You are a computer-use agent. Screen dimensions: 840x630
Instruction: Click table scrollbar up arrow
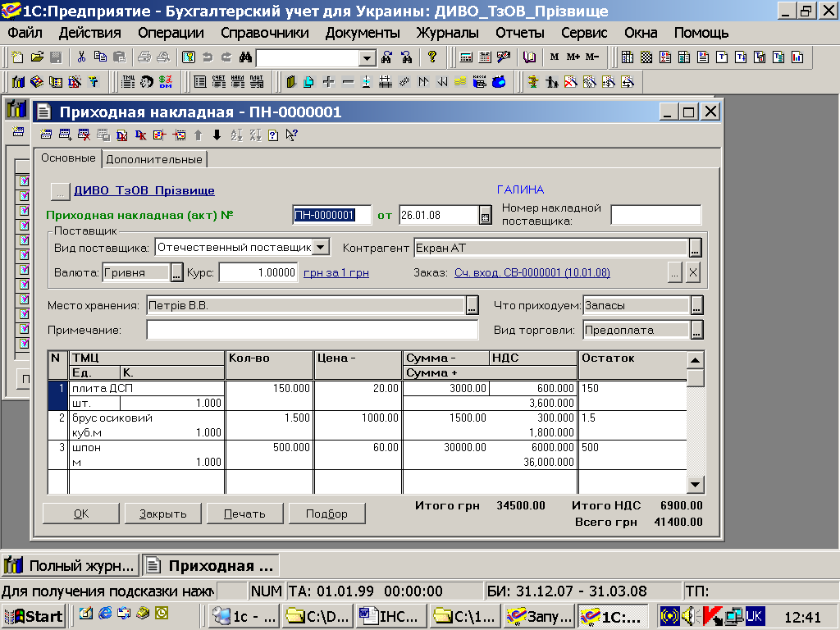tap(695, 361)
